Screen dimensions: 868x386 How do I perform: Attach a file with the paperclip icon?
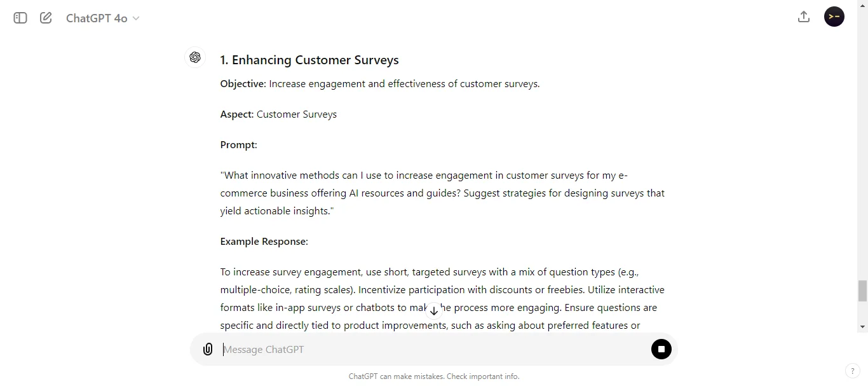point(208,349)
